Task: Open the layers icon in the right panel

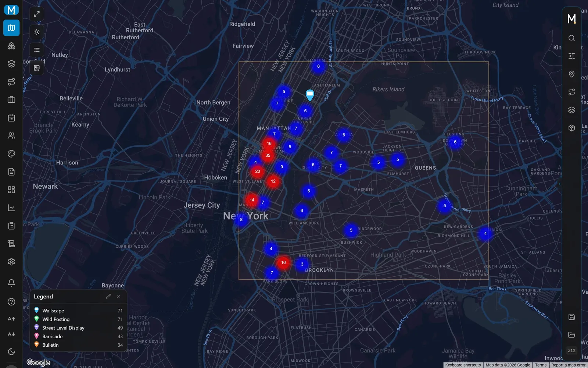Action: tap(571, 110)
